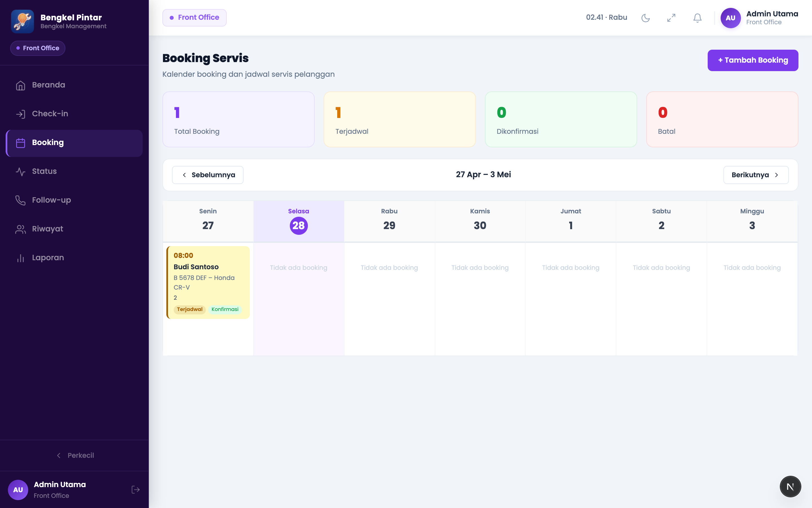Screen dimensions: 812x508
Task: Click 'Tidak ada booking' under Rabu
Action: [389, 268]
